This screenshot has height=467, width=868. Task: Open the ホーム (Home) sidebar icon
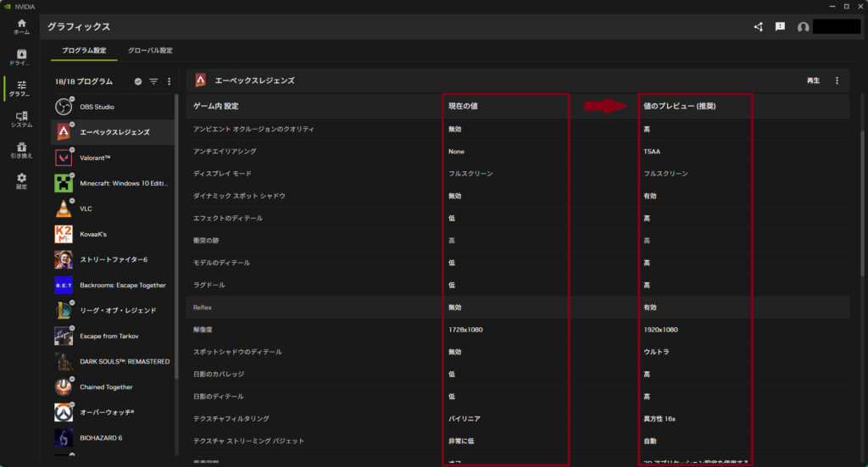point(21,26)
